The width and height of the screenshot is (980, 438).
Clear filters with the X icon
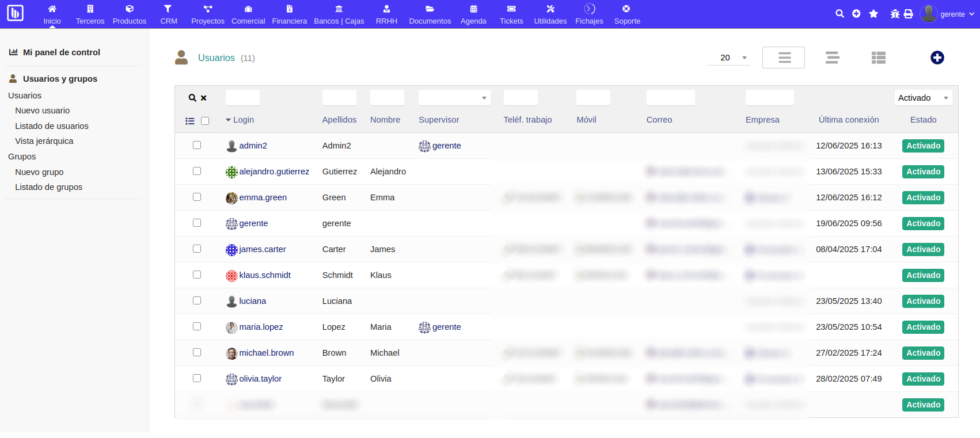(x=204, y=98)
